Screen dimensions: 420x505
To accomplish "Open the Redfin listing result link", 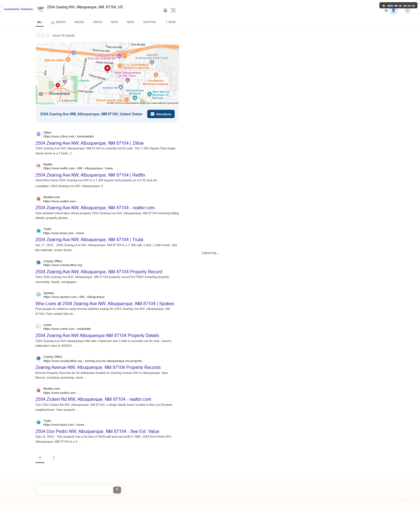I will coord(90,175).
